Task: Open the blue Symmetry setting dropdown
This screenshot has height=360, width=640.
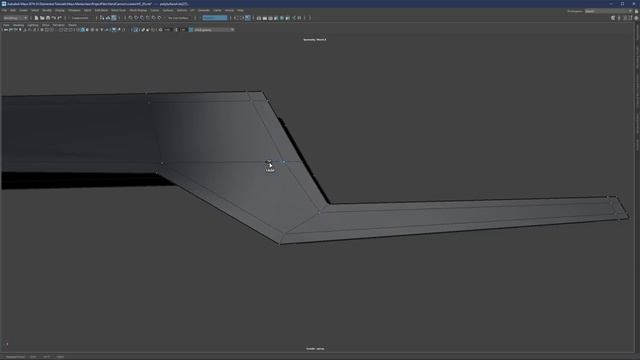Action: [215, 18]
